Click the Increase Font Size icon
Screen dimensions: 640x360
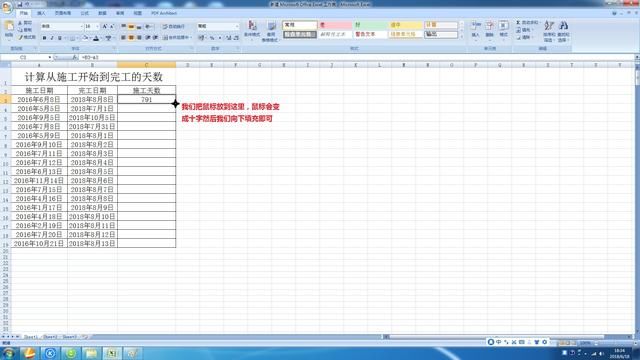click(x=104, y=27)
